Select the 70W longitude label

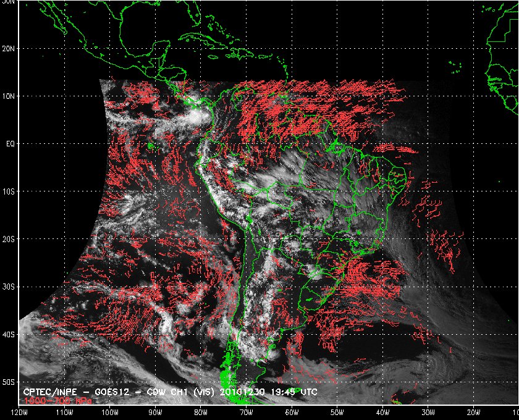247,413
